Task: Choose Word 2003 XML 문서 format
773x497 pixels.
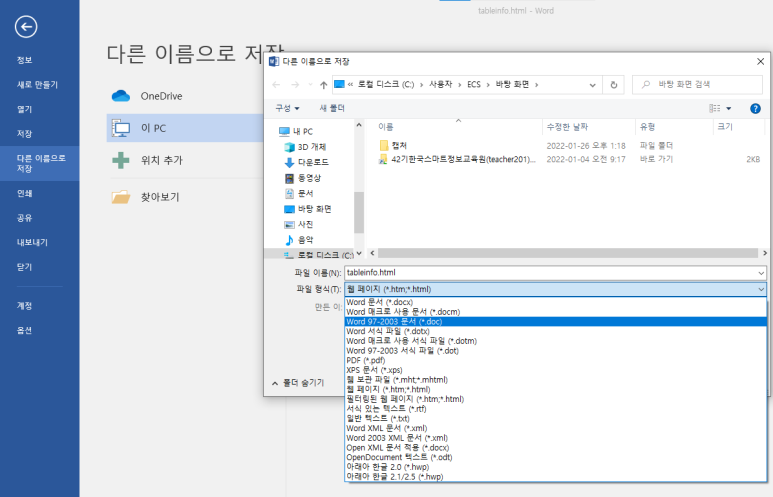Action: (556, 438)
